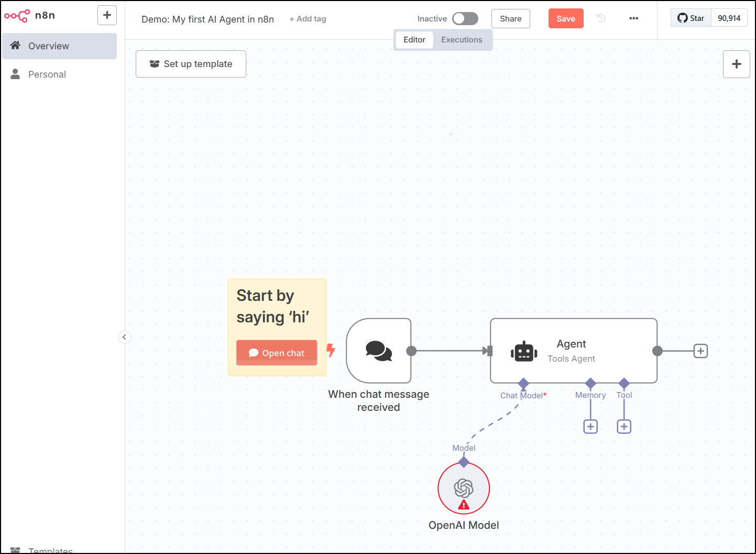
Task: Add a Tool sub-node via plus
Action: 624,427
